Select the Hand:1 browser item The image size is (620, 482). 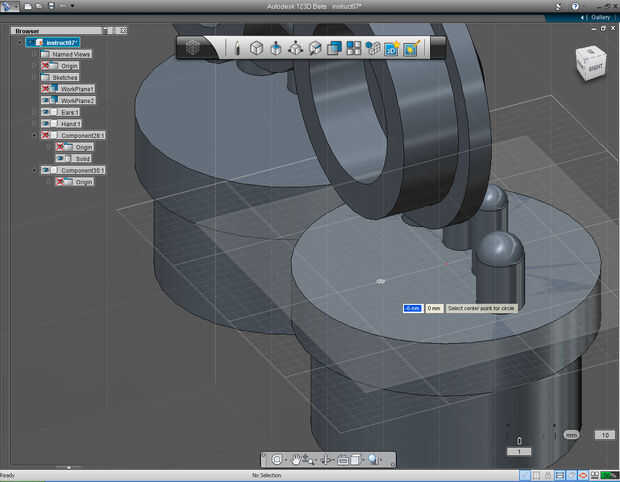pos(70,123)
